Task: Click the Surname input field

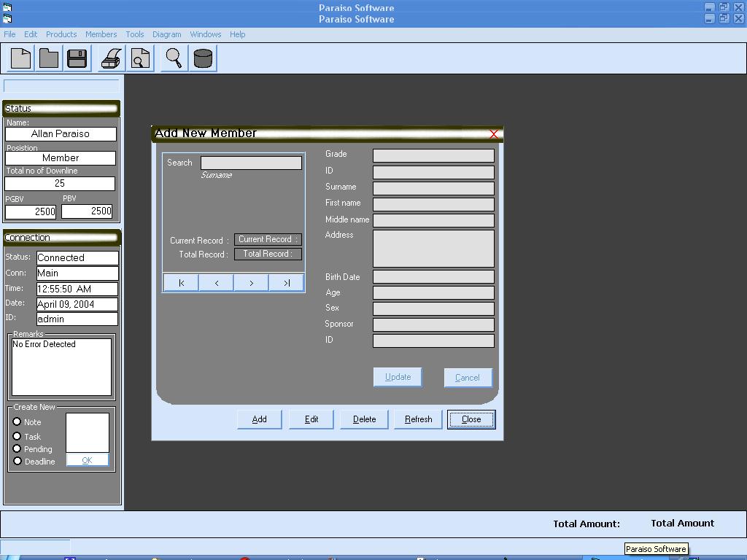Action: [x=433, y=188]
